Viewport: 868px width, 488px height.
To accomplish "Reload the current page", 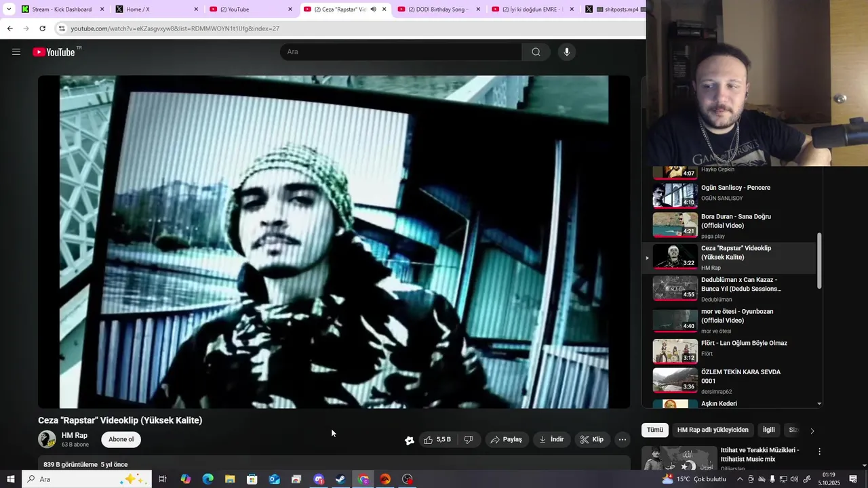I will (x=42, y=28).
